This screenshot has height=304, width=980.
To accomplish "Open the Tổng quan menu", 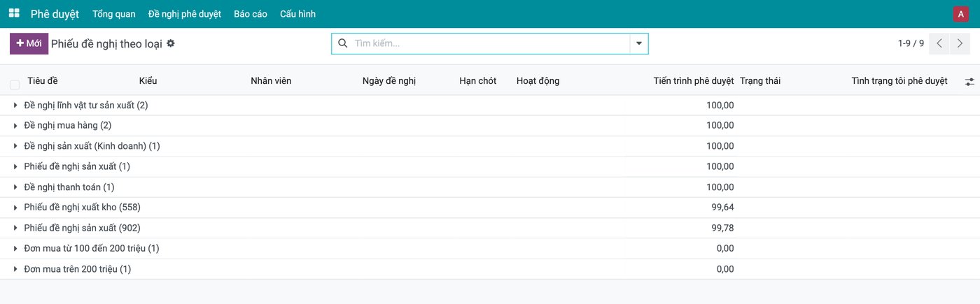I will (114, 14).
